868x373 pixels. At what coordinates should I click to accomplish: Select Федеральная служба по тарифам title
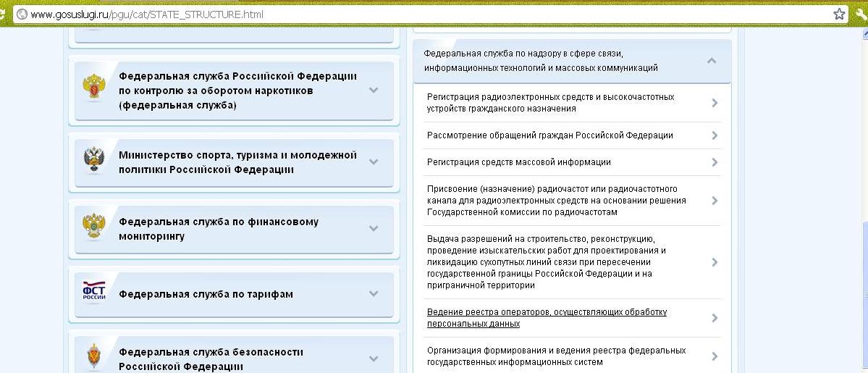click(206, 294)
